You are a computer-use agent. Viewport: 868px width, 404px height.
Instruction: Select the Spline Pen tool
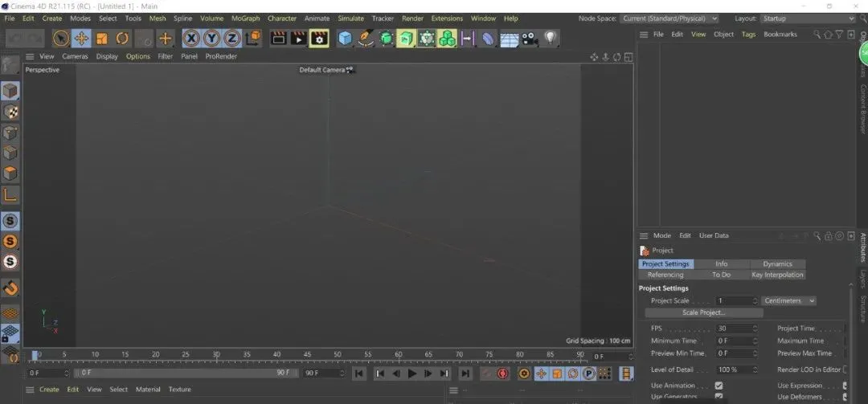366,39
